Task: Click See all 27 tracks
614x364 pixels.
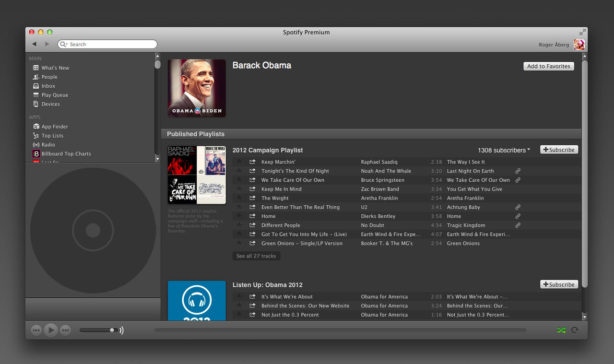Action: click(256, 256)
